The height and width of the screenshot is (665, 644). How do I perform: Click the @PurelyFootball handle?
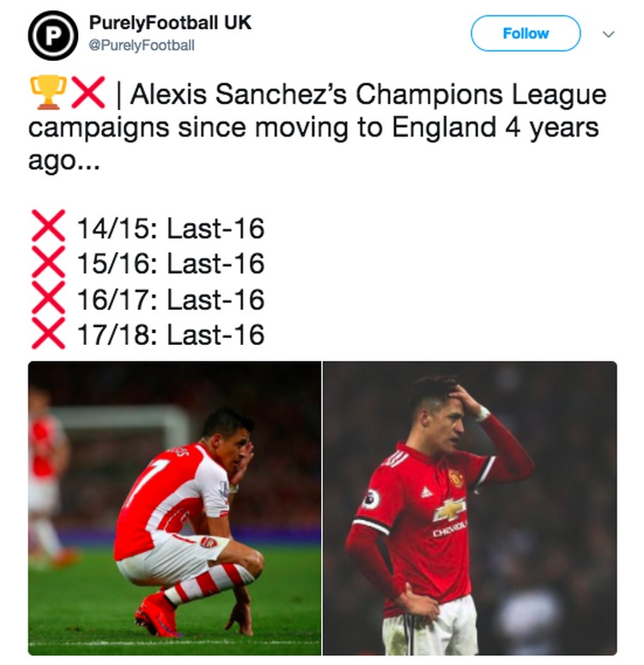tap(141, 45)
